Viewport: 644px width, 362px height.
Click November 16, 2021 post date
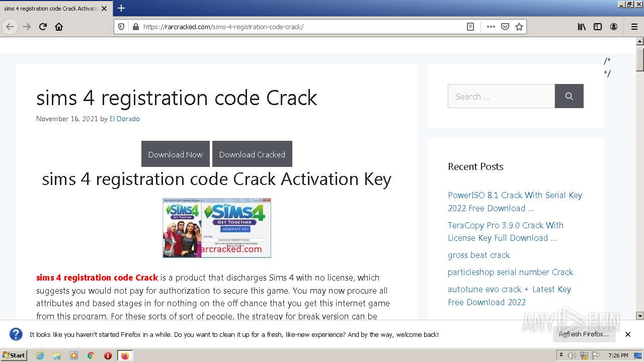point(67,119)
